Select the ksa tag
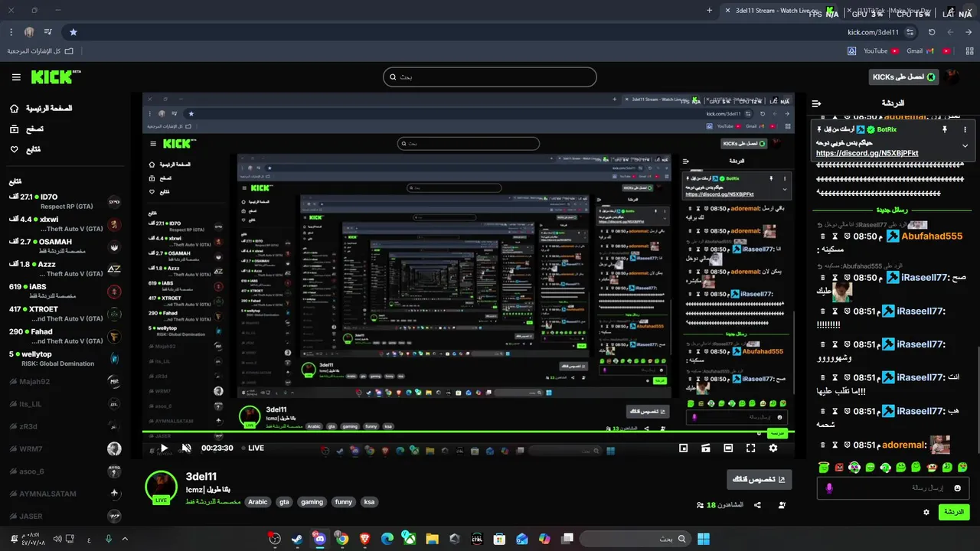Image resolution: width=980 pixels, height=551 pixels. tap(369, 502)
